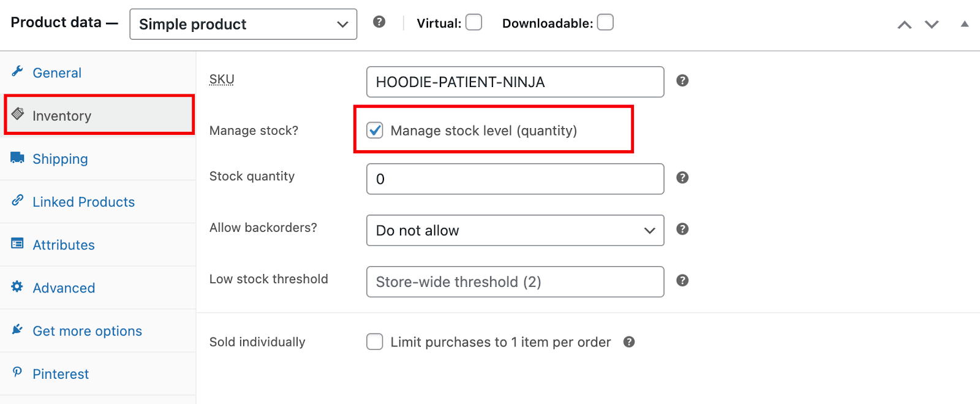Enable the Virtual checkbox

click(473, 21)
